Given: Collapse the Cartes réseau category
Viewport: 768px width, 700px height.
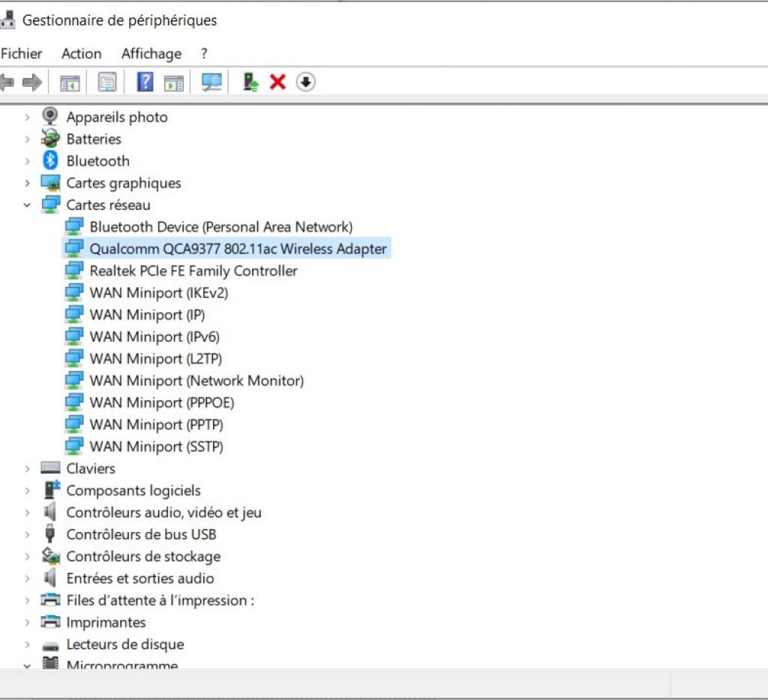Looking at the screenshot, I should 27,205.
